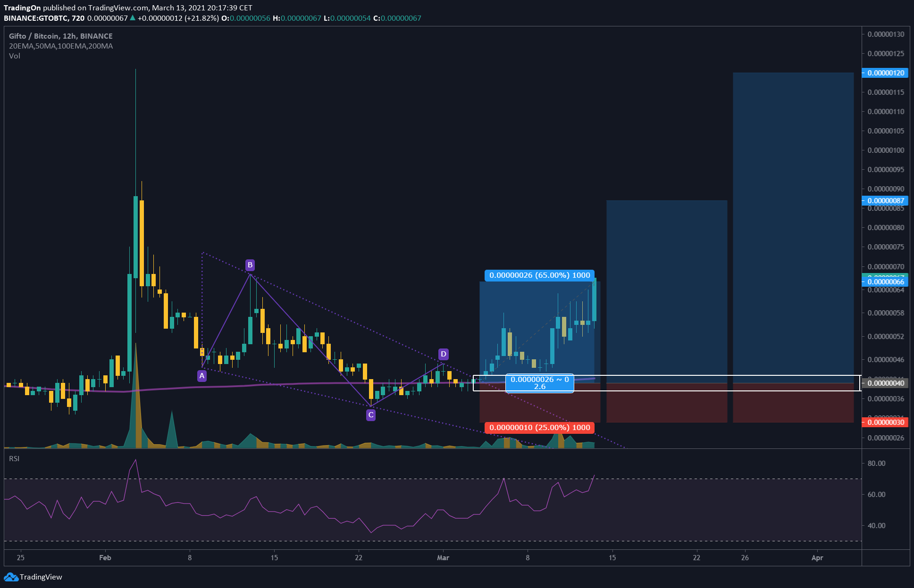Click the 25 date on time axis start
The width and height of the screenshot is (914, 588).
20,557
